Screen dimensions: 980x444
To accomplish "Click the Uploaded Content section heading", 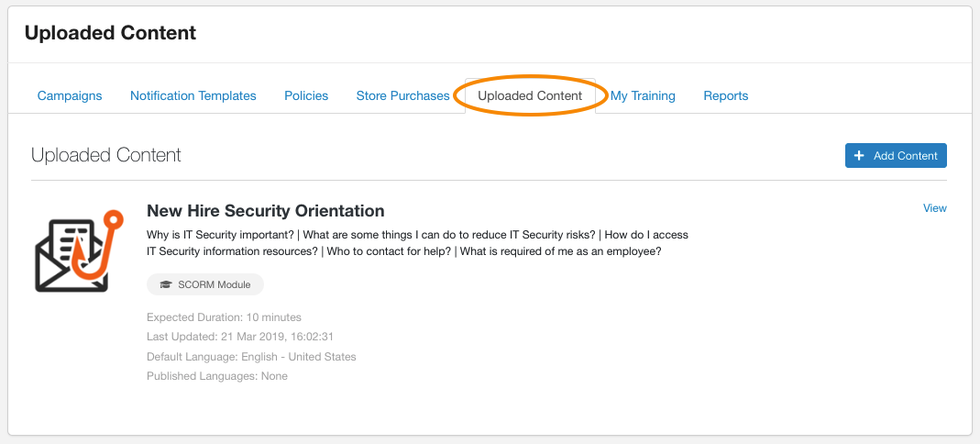I will click(106, 155).
